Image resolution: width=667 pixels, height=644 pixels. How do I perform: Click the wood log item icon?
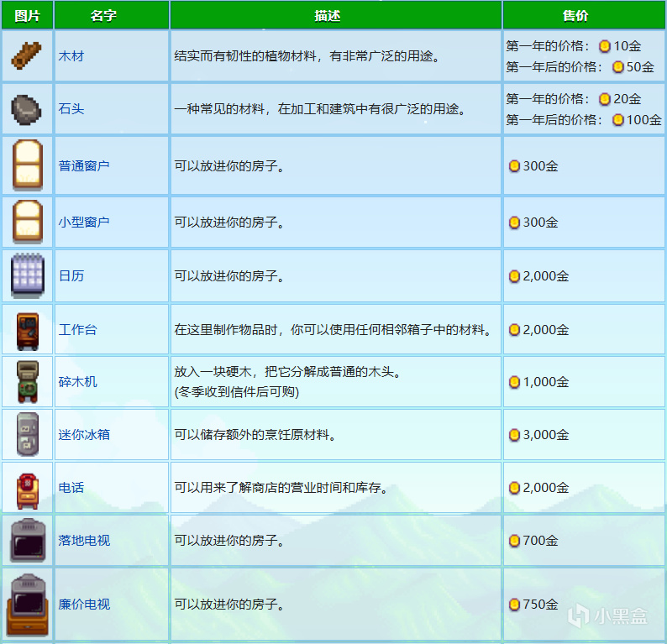pos(26,55)
